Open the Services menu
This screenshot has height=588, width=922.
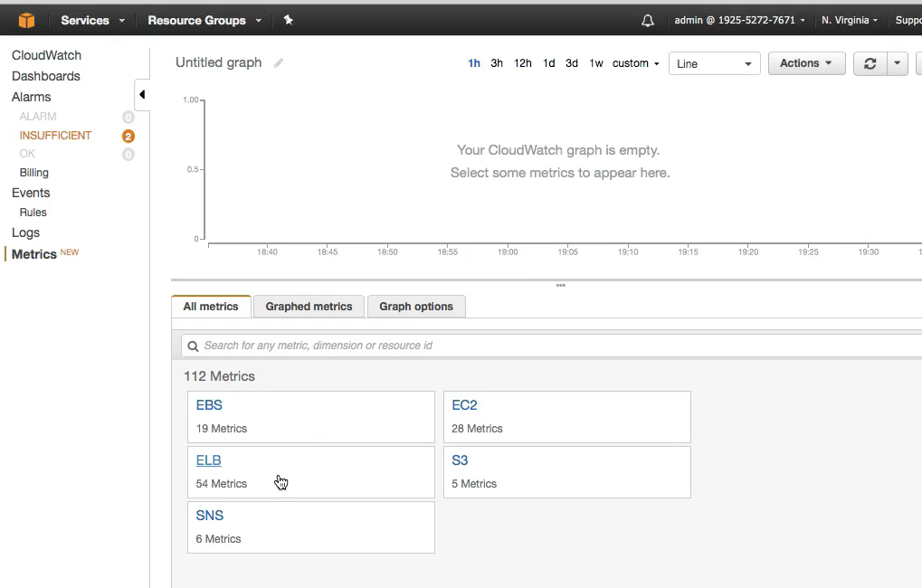(x=92, y=20)
